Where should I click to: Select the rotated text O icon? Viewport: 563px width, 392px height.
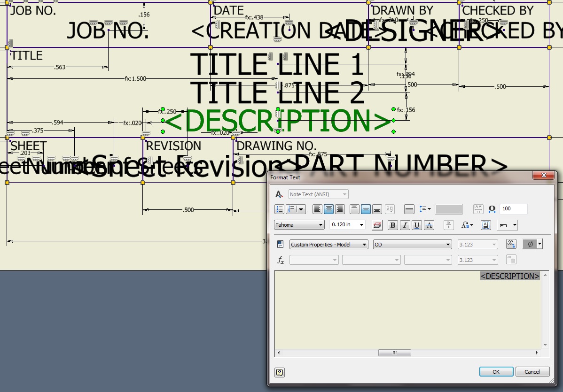tap(492, 209)
